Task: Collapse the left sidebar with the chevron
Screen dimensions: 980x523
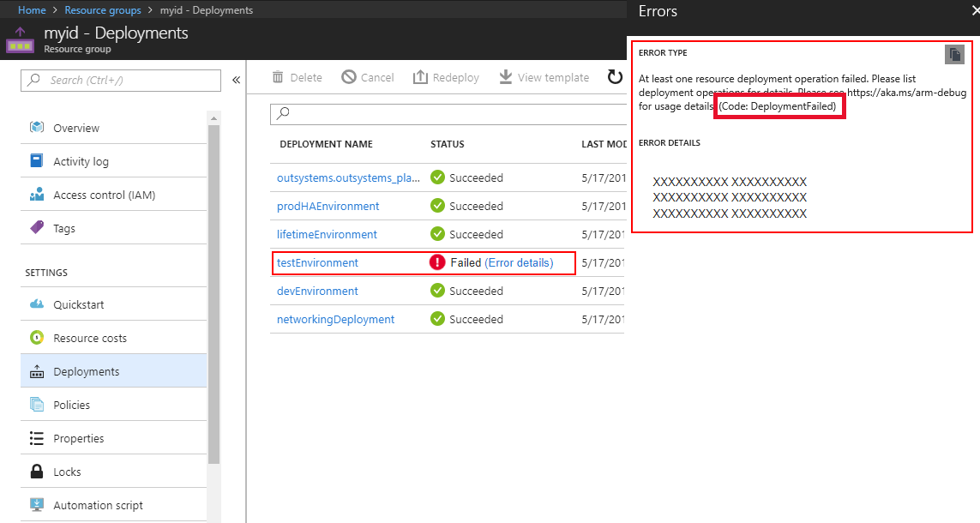Action: pyautogui.click(x=237, y=78)
